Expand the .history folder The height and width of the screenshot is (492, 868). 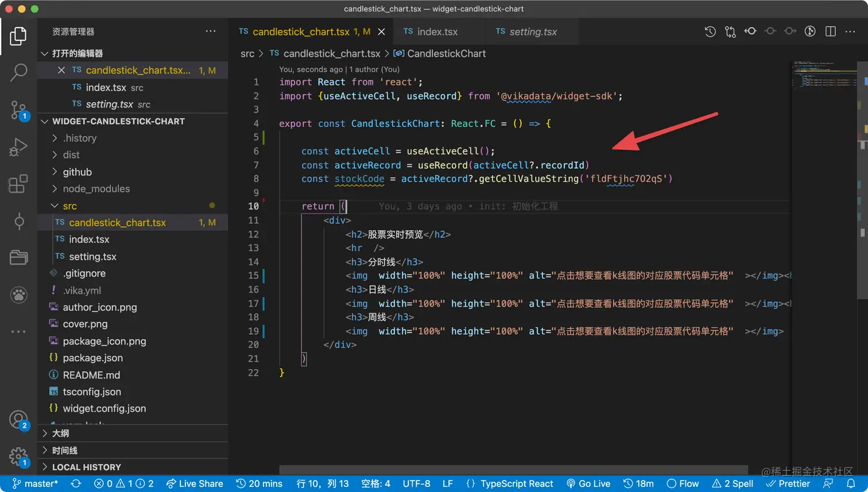(x=133, y=138)
